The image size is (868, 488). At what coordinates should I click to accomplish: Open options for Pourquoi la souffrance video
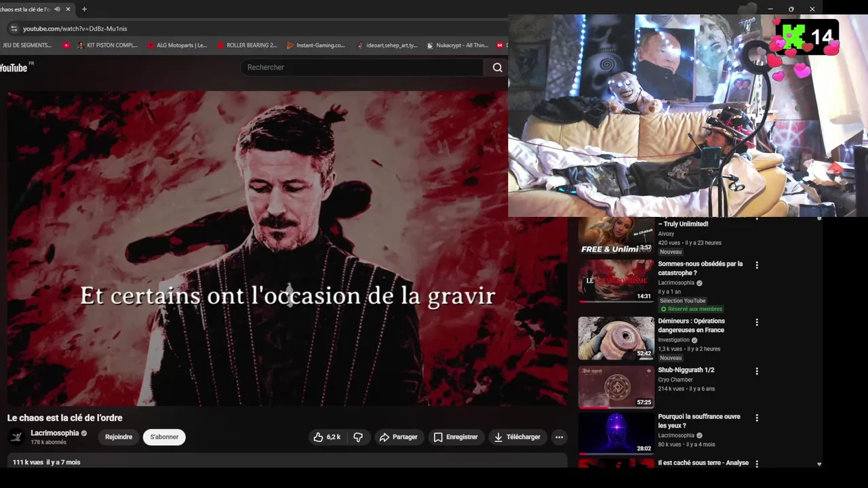tap(757, 418)
